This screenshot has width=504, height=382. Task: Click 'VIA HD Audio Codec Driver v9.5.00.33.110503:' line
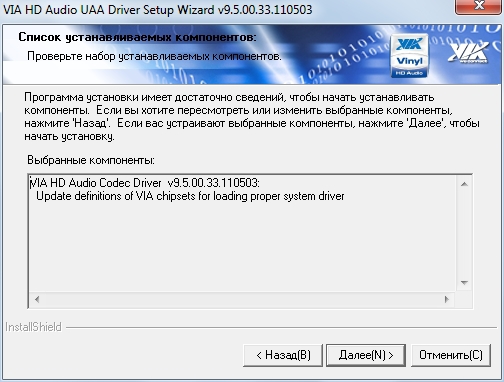pyautogui.click(x=144, y=183)
